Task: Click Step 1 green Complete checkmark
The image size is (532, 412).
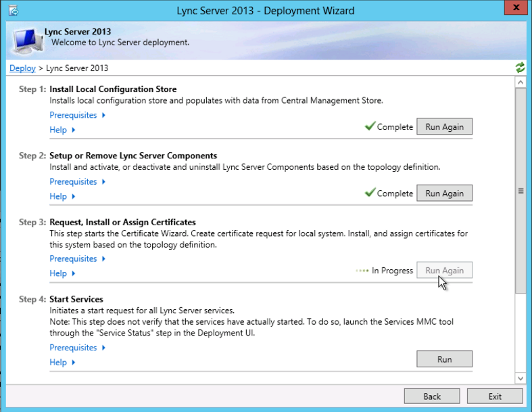Action: pos(370,127)
